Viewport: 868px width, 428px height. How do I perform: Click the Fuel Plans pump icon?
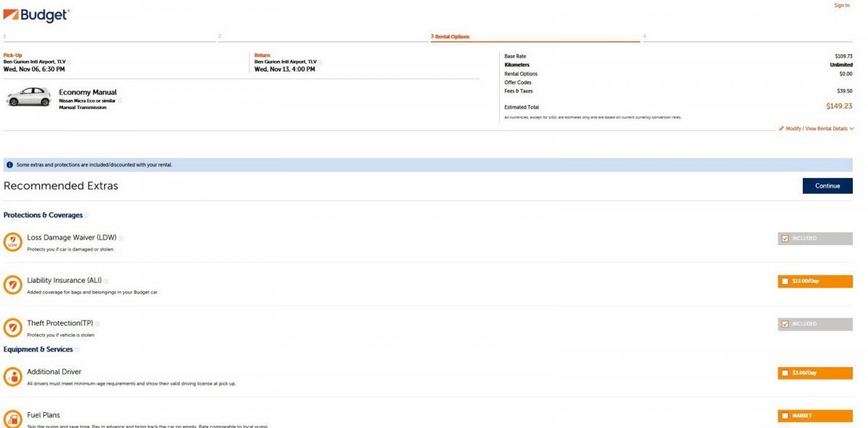(12, 419)
